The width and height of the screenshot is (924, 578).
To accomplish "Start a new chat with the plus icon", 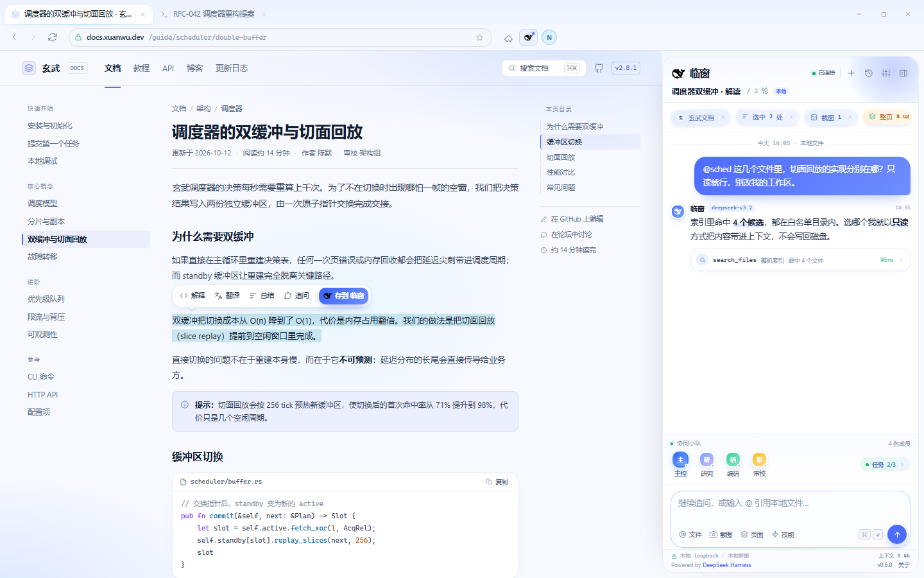I will click(x=851, y=73).
